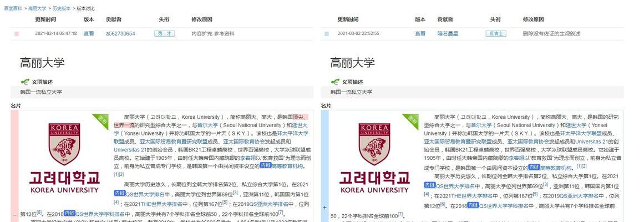Open the 庶吉士 title badge of 暗苦晨星
Viewport: 644px width, 222px height.
[496, 34]
